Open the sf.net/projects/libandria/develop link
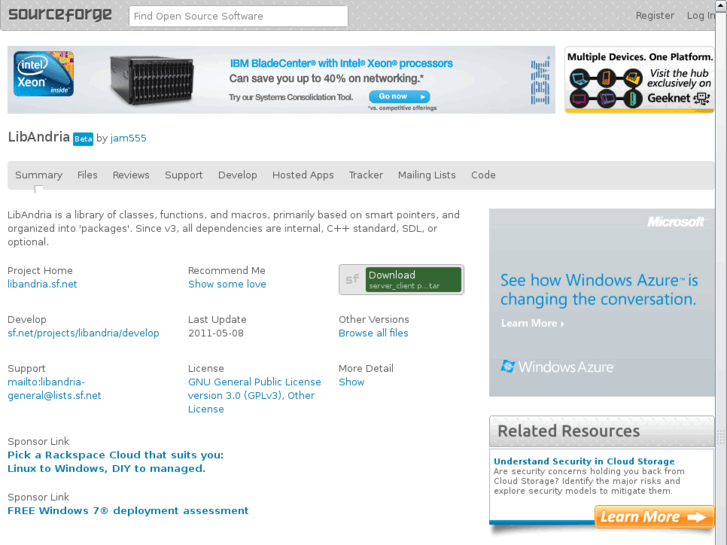Viewport: 727px width, 545px height. point(83,333)
